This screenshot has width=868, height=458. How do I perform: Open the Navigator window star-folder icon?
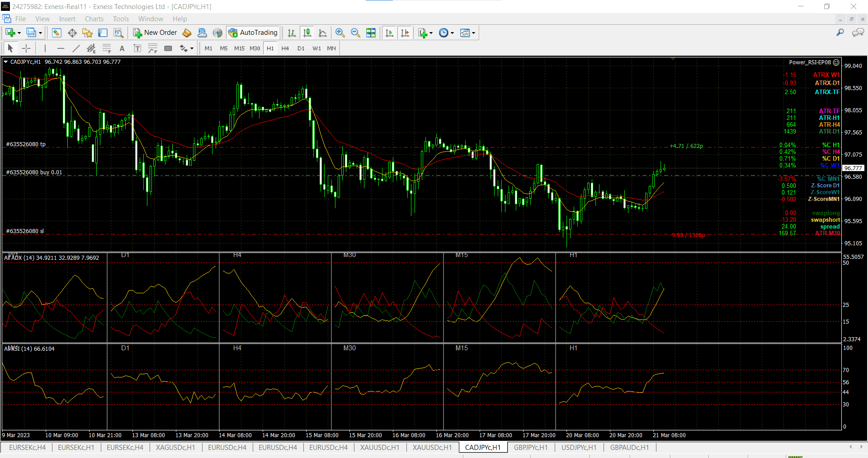[87, 33]
